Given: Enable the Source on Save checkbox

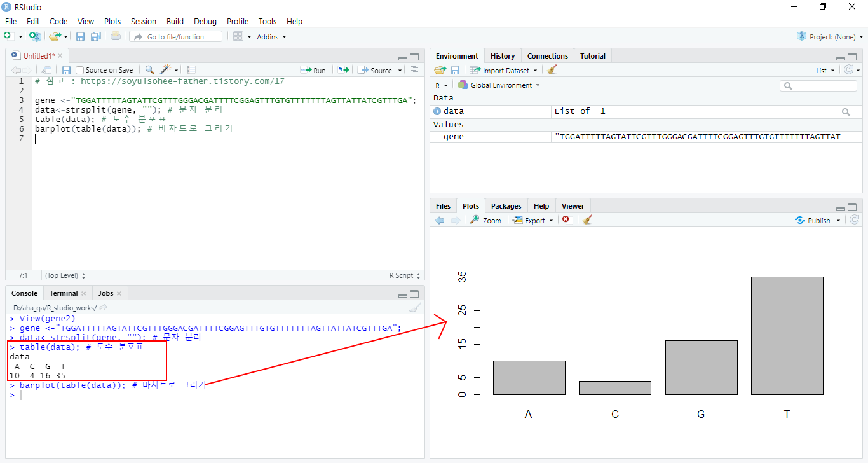Looking at the screenshot, I should 80,70.
